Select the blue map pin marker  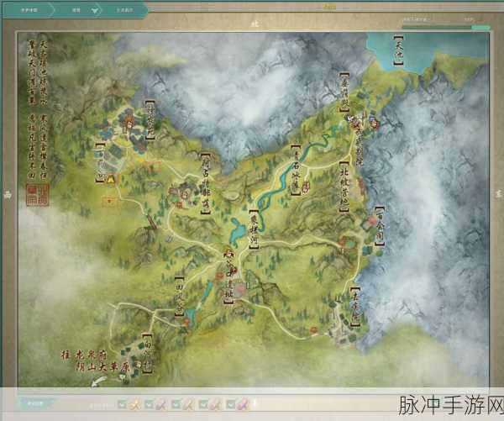(x=161, y=404)
